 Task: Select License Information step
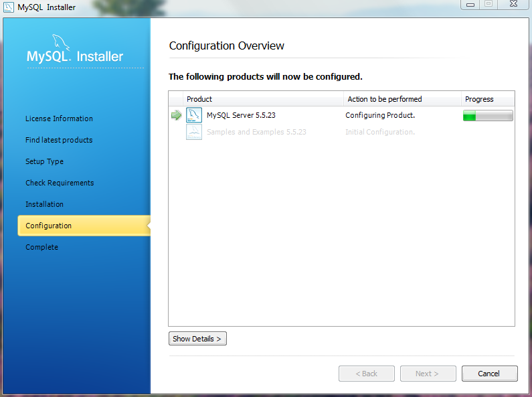(x=59, y=118)
